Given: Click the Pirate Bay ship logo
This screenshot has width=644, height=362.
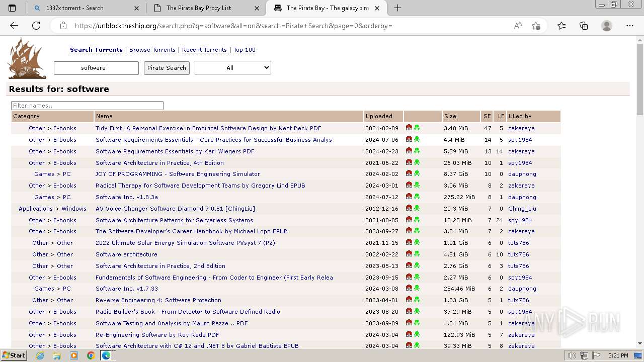Looking at the screenshot, I should pyautogui.click(x=27, y=58).
